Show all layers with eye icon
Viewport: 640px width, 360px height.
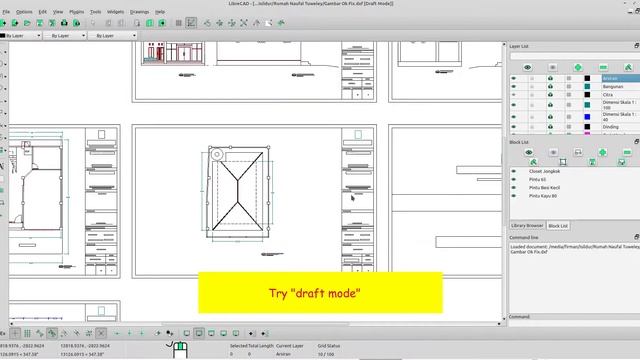(527, 67)
